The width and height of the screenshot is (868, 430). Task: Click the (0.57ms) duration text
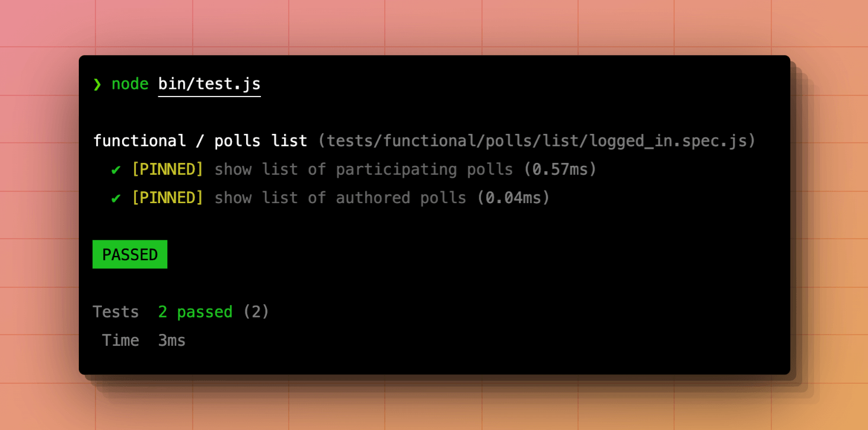pos(560,170)
